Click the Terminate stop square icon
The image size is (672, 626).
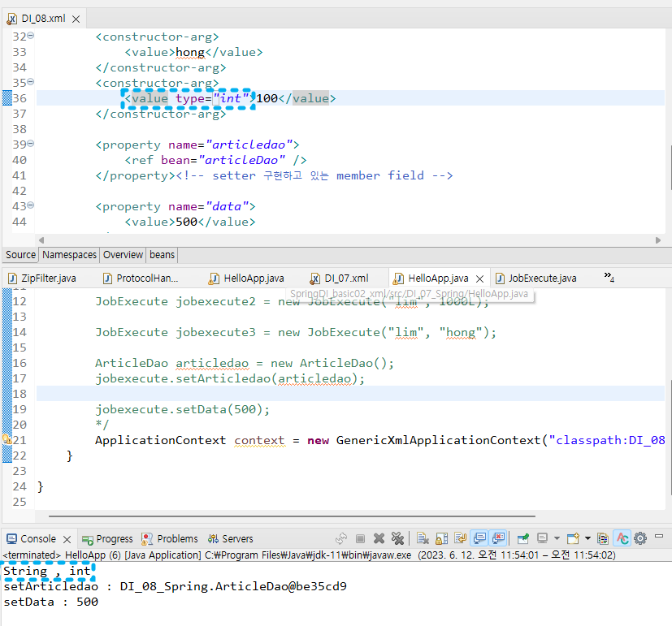pyautogui.click(x=360, y=538)
